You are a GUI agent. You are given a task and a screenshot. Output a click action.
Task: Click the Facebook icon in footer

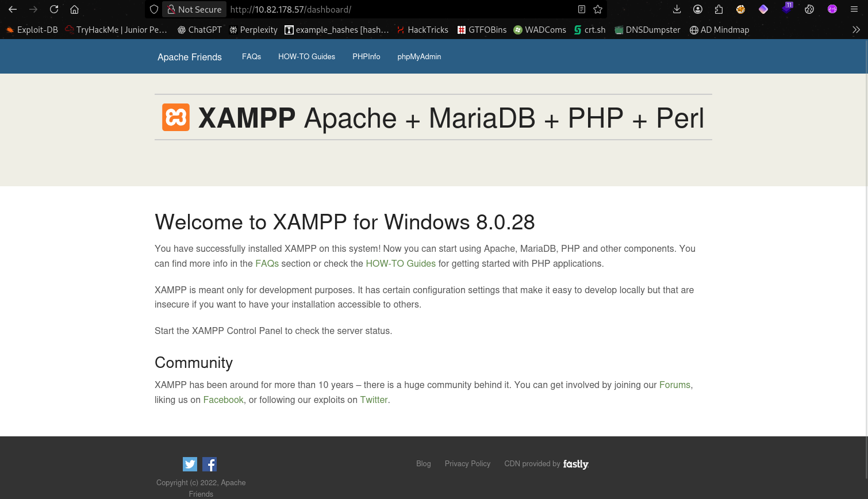click(x=209, y=464)
